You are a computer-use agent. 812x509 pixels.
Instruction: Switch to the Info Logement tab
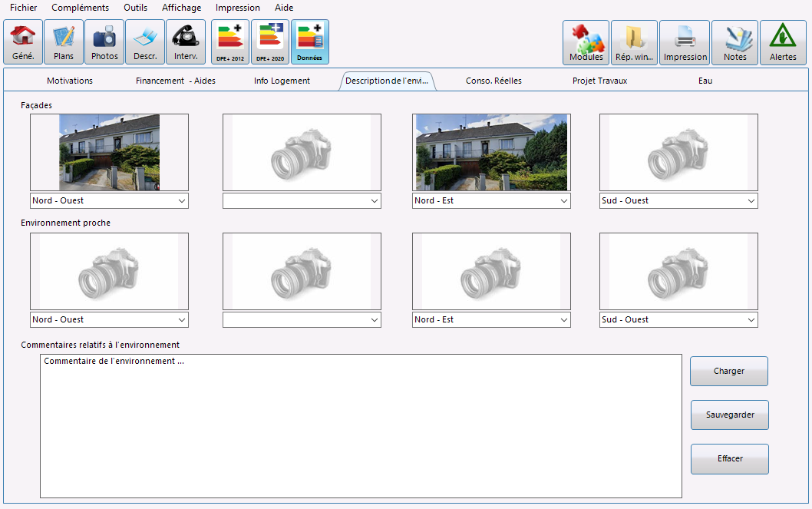282,81
